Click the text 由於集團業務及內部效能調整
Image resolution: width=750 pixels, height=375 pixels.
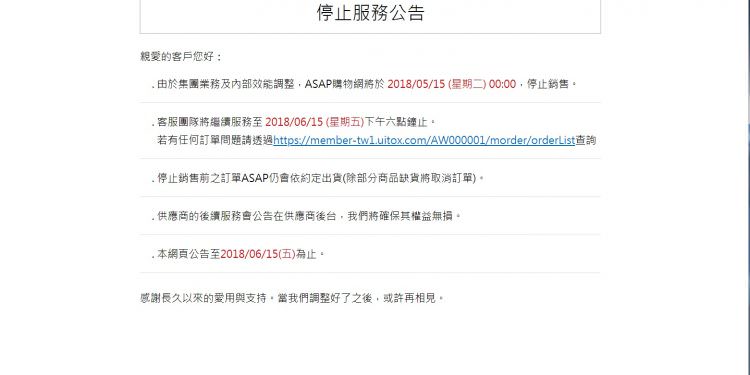pos(226,84)
